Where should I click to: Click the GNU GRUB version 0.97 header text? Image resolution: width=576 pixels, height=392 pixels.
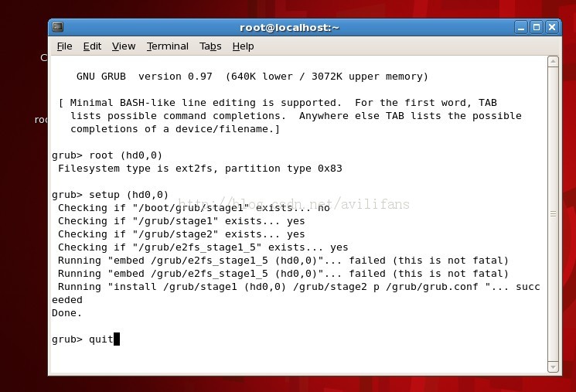pyautogui.click(x=145, y=77)
